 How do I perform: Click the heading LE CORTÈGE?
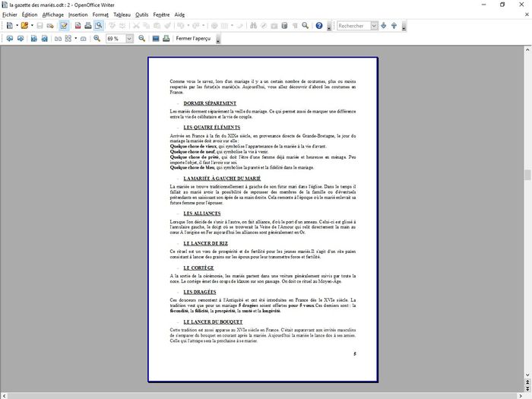tap(198, 268)
